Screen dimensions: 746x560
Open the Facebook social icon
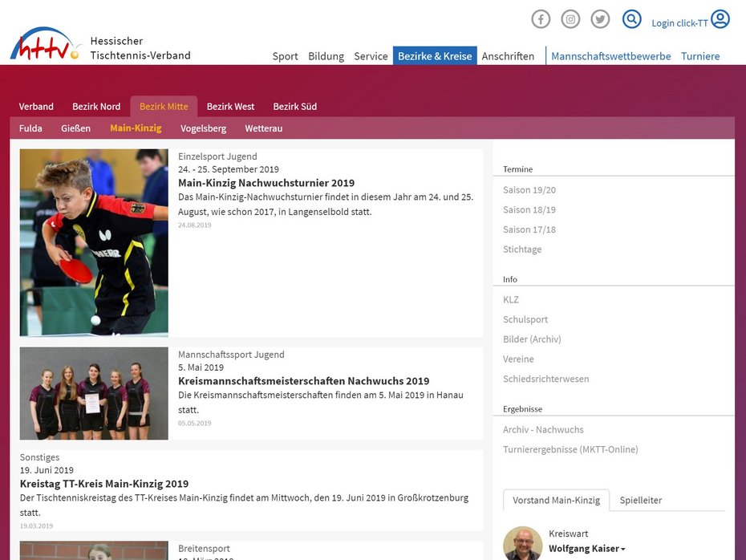(x=541, y=19)
